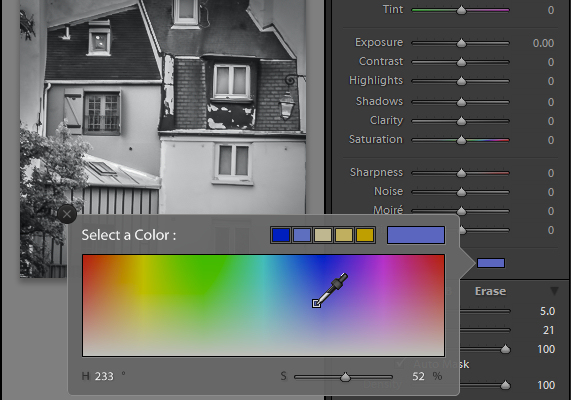Select the dark blue preset swatch

(281, 235)
